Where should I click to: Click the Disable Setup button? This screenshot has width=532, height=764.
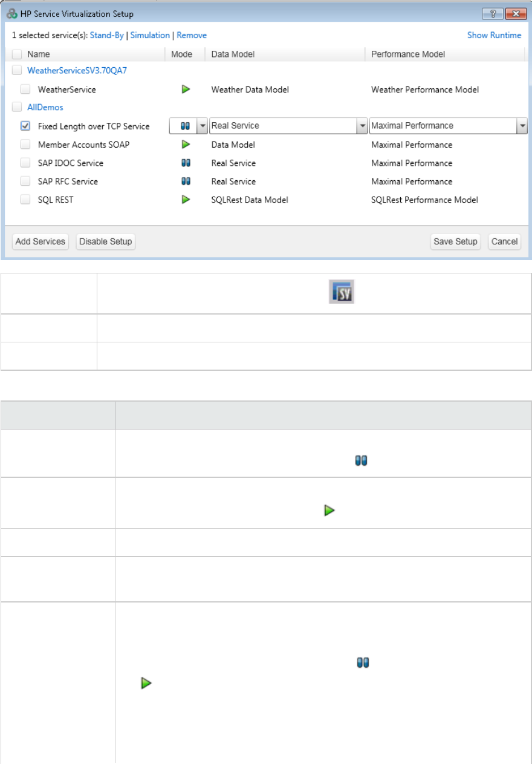pos(106,241)
